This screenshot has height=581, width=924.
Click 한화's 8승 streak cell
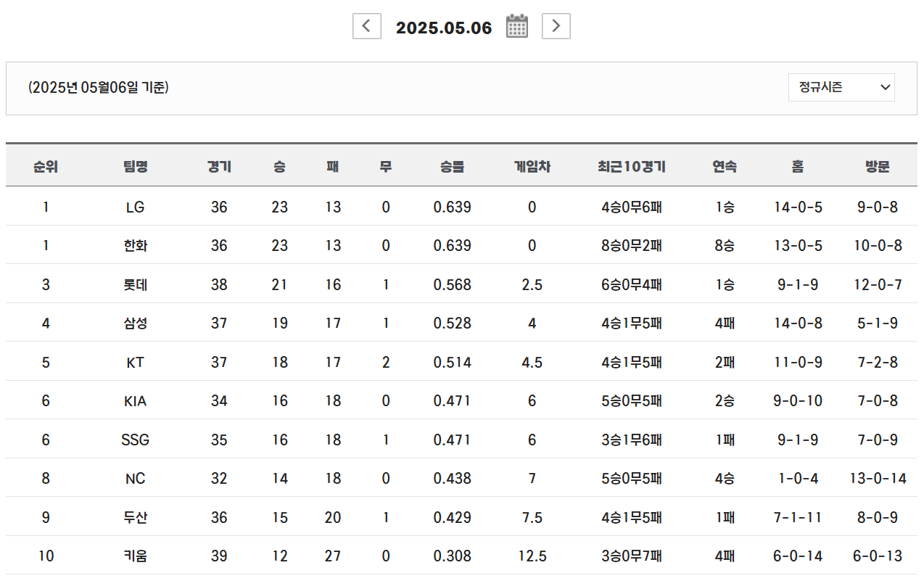point(725,246)
